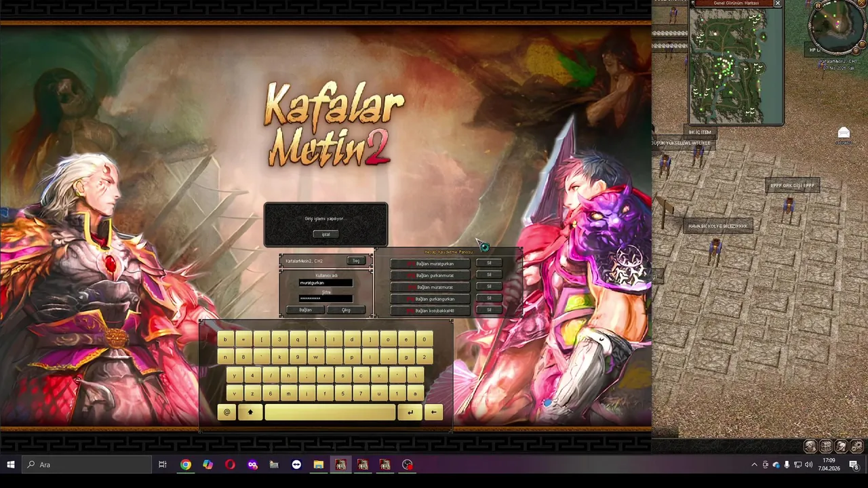Open Task View on the taskbar
Image resolution: width=868 pixels, height=488 pixels.
163,464
